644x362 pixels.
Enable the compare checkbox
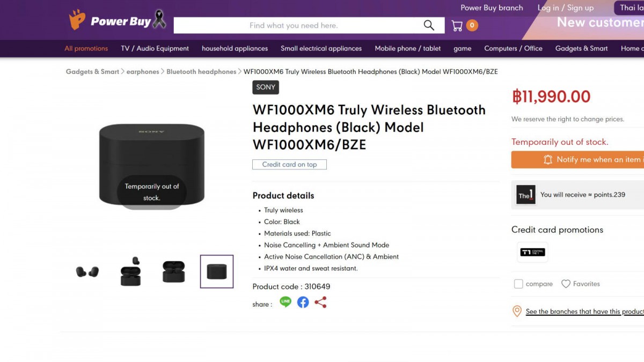coord(518,284)
